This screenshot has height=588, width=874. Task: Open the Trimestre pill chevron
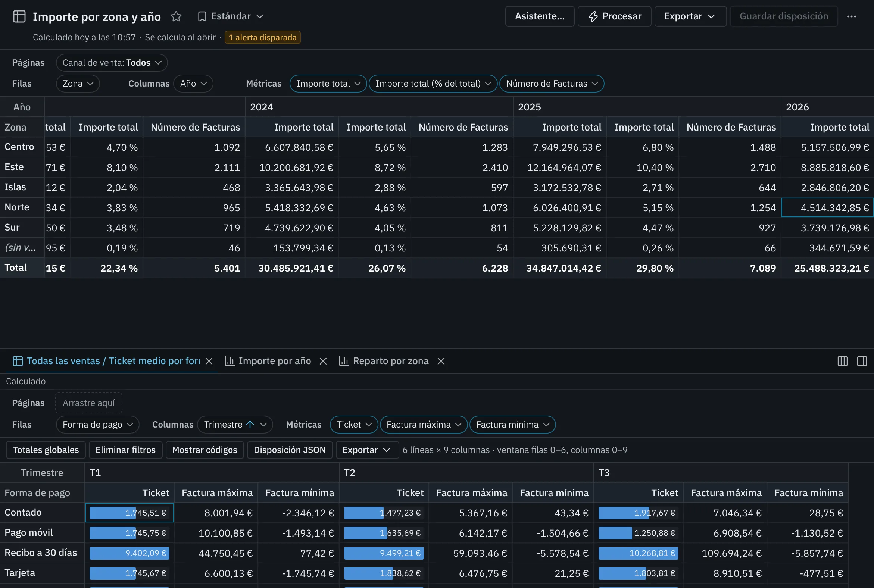264,425
